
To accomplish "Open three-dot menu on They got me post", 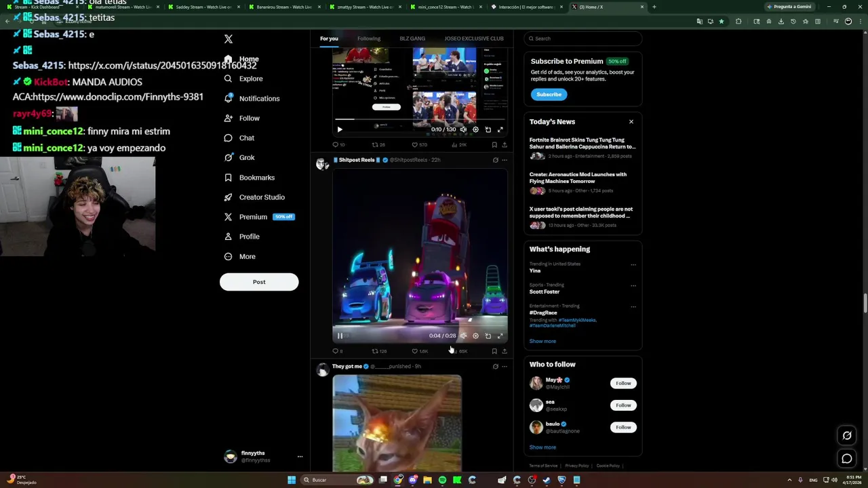I will 504,367.
